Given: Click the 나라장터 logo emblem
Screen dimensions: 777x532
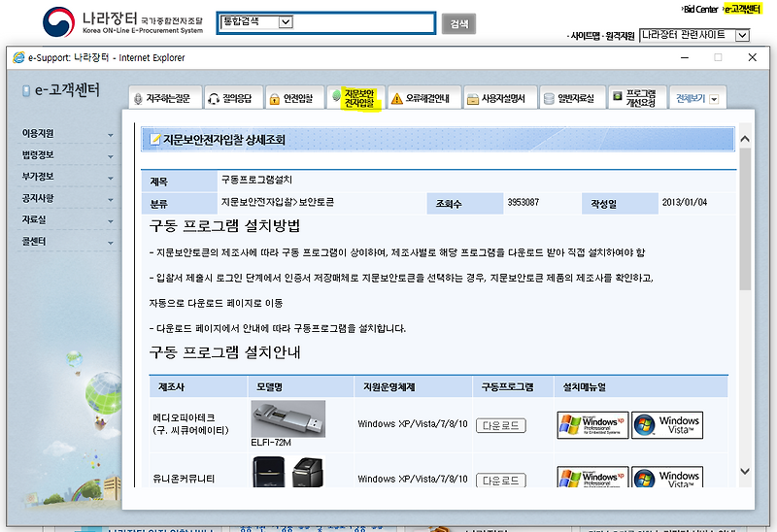Looking at the screenshot, I should click(58, 21).
